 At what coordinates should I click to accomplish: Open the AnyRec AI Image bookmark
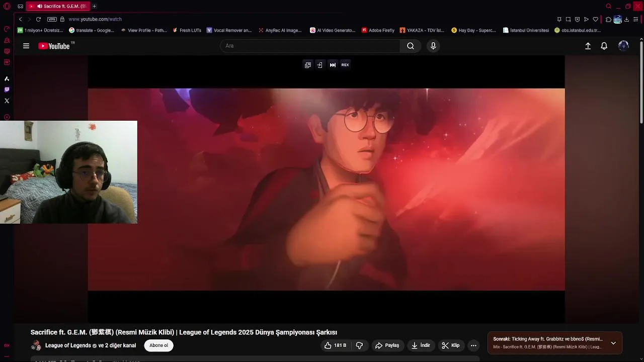(x=280, y=30)
